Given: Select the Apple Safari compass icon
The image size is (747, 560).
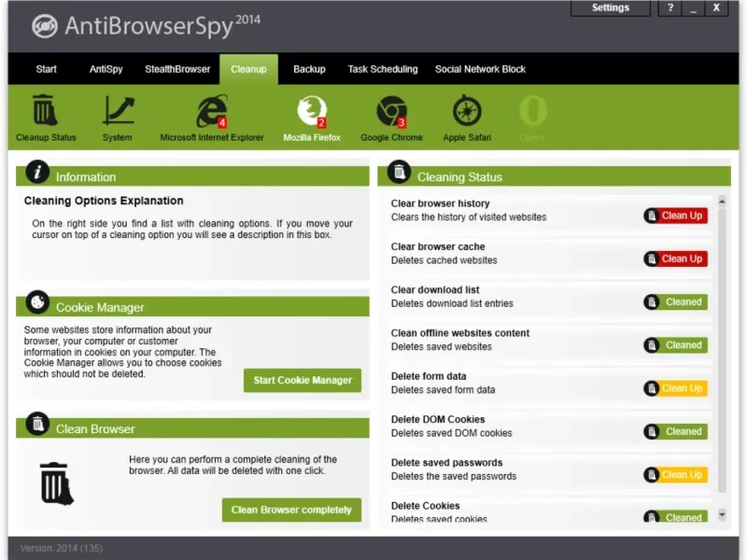Looking at the screenshot, I should [x=467, y=111].
